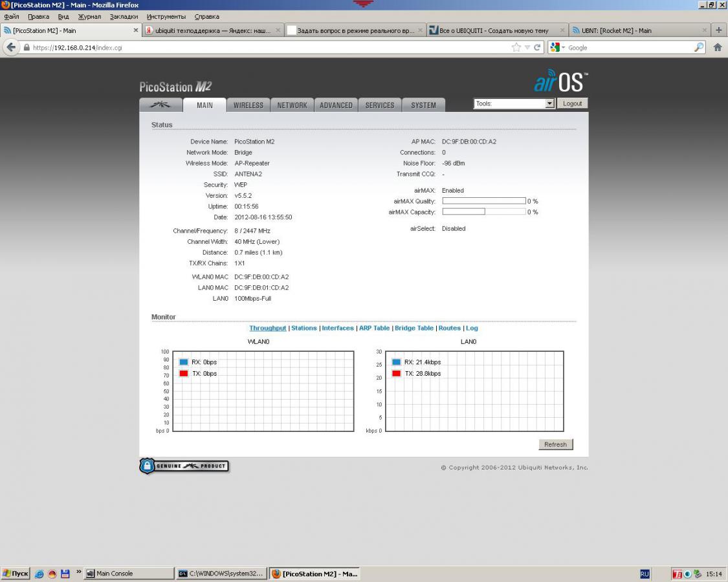Open a new browser tab with plus button
This screenshot has height=582, width=728.
click(719, 30)
